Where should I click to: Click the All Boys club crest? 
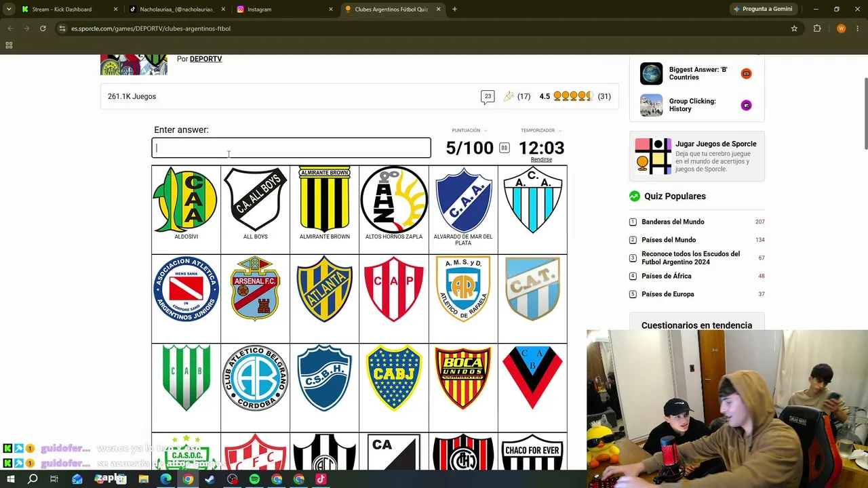click(x=256, y=200)
